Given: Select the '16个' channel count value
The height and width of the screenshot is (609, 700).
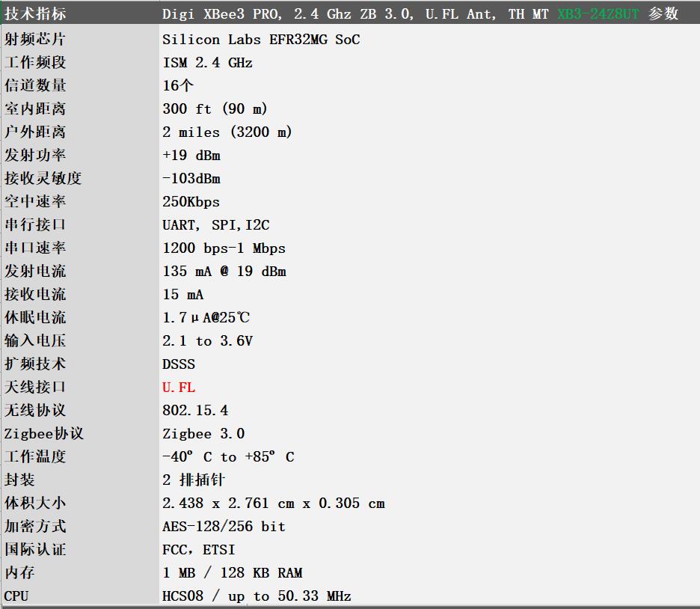Looking at the screenshot, I should [178, 86].
